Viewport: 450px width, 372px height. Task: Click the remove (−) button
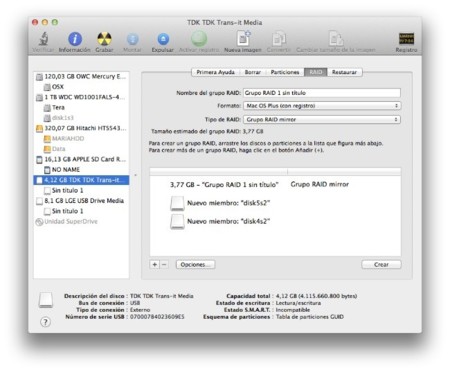click(164, 264)
